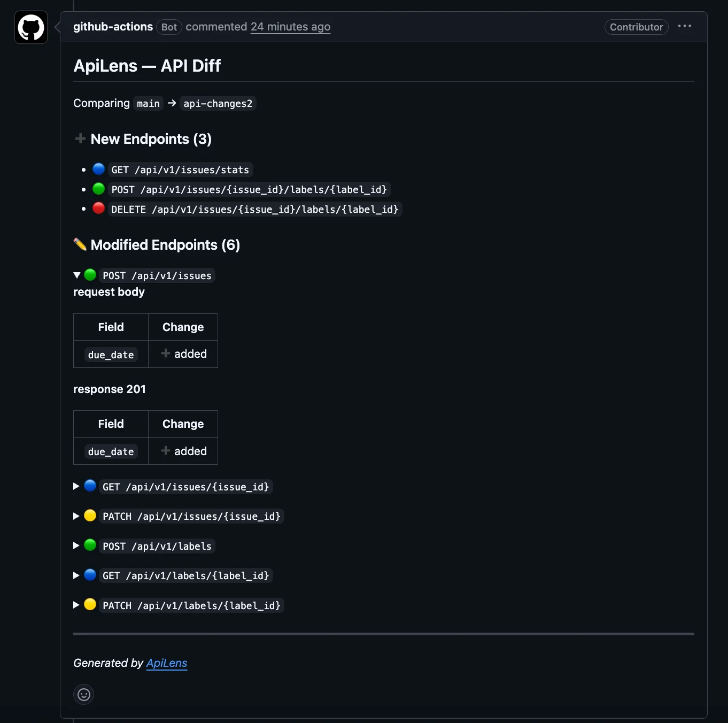Click green circle beside POST labels/{label_id} new endpoint

pyautogui.click(x=98, y=189)
